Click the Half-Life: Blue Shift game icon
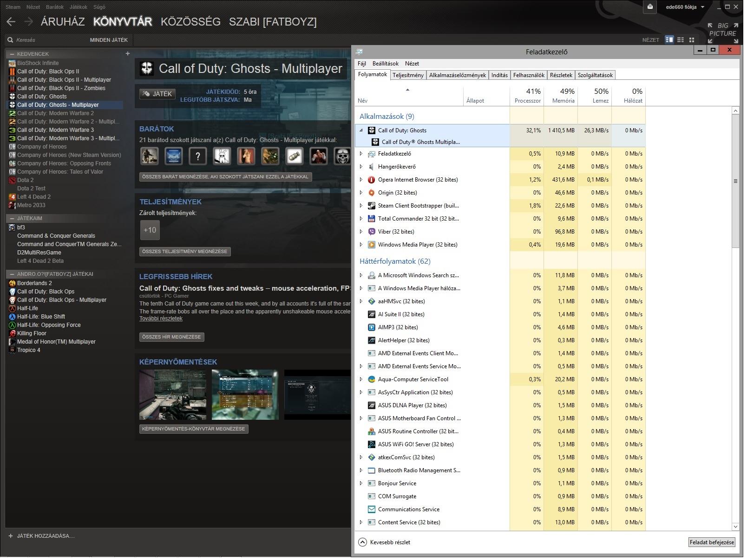 point(12,317)
